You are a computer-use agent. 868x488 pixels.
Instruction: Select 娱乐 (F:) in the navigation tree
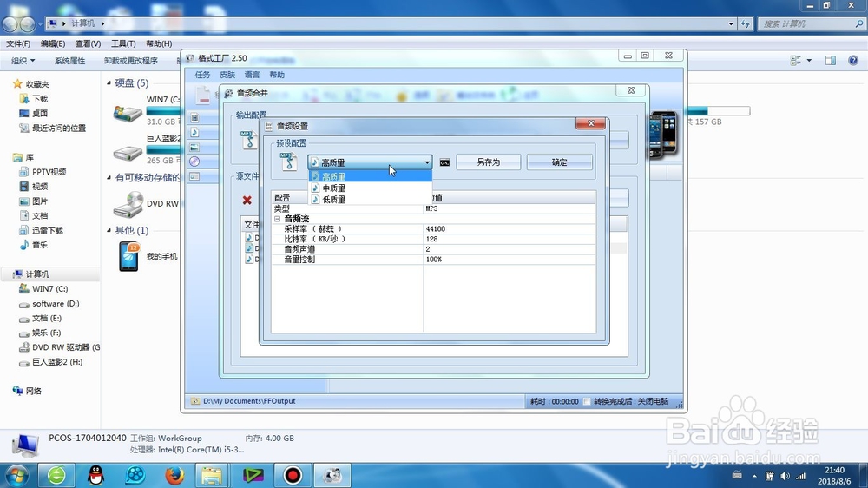pos(47,333)
